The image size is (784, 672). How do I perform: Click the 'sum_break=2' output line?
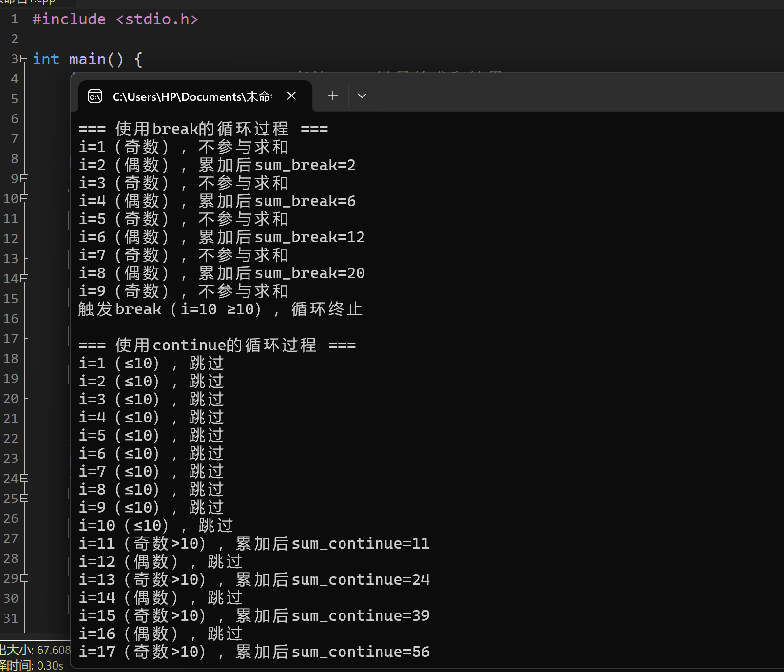pyautogui.click(x=217, y=165)
